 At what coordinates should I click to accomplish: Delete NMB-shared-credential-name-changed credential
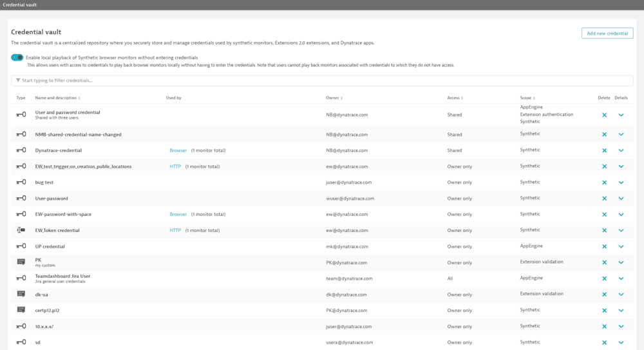(x=604, y=135)
